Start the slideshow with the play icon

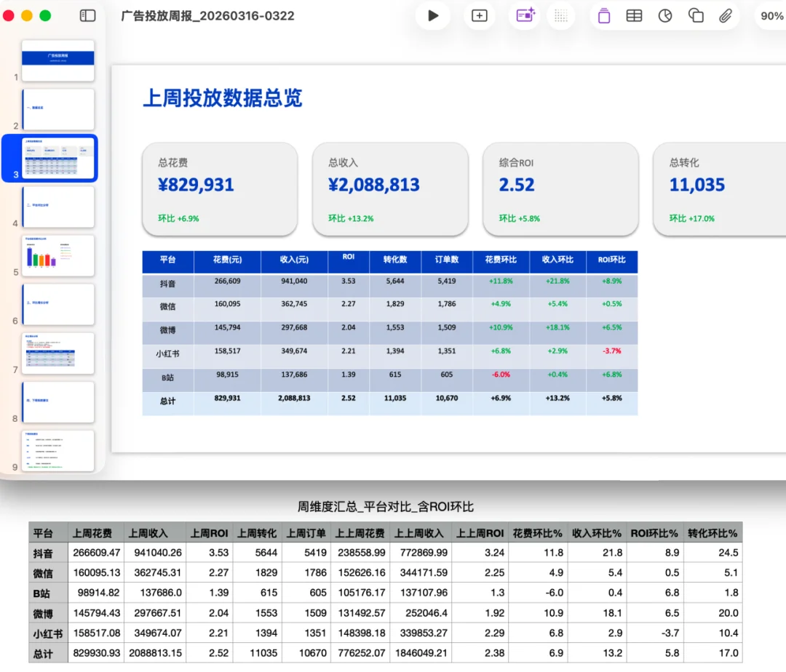tap(432, 15)
